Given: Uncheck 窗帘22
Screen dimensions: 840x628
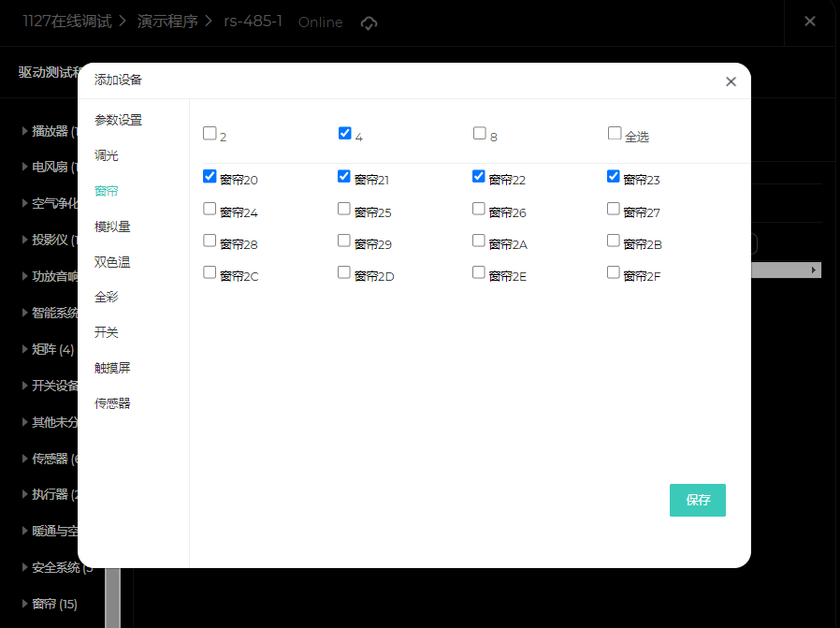Looking at the screenshot, I should (478, 176).
